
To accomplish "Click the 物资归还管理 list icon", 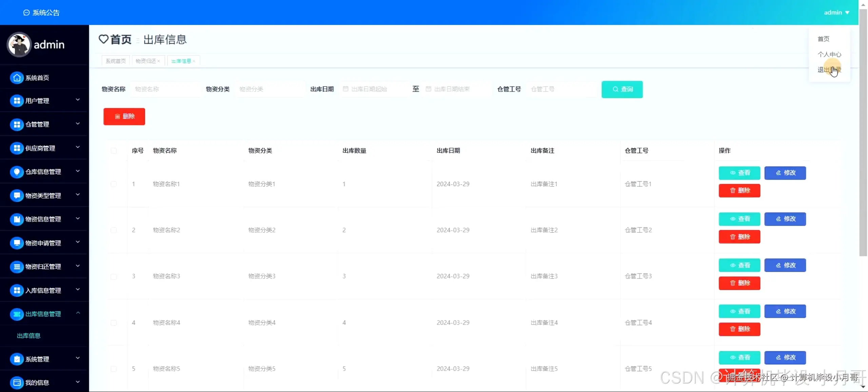I will pyautogui.click(x=17, y=267).
